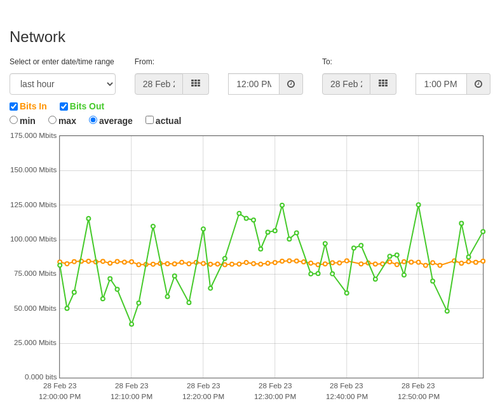
Task: Click the '12:50:00 PM' x-axis label
Action: (418, 397)
